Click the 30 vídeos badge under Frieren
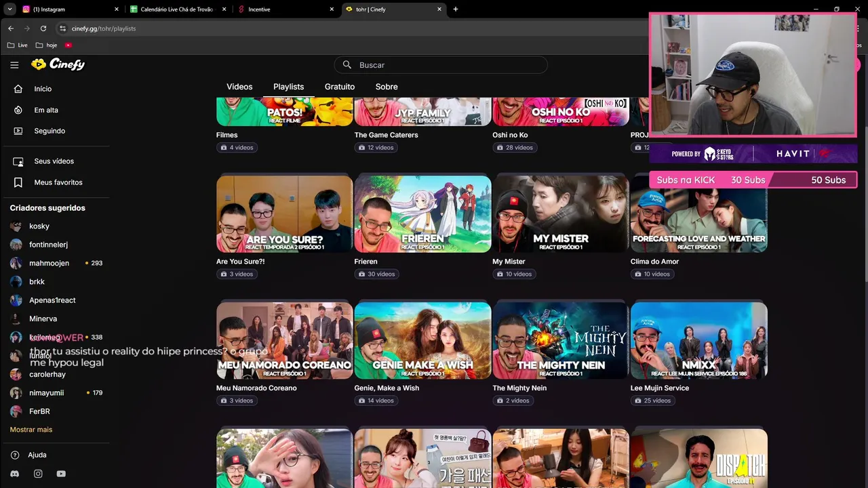Image resolution: width=868 pixels, height=488 pixels. pyautogui.click(x=377, y=274)
